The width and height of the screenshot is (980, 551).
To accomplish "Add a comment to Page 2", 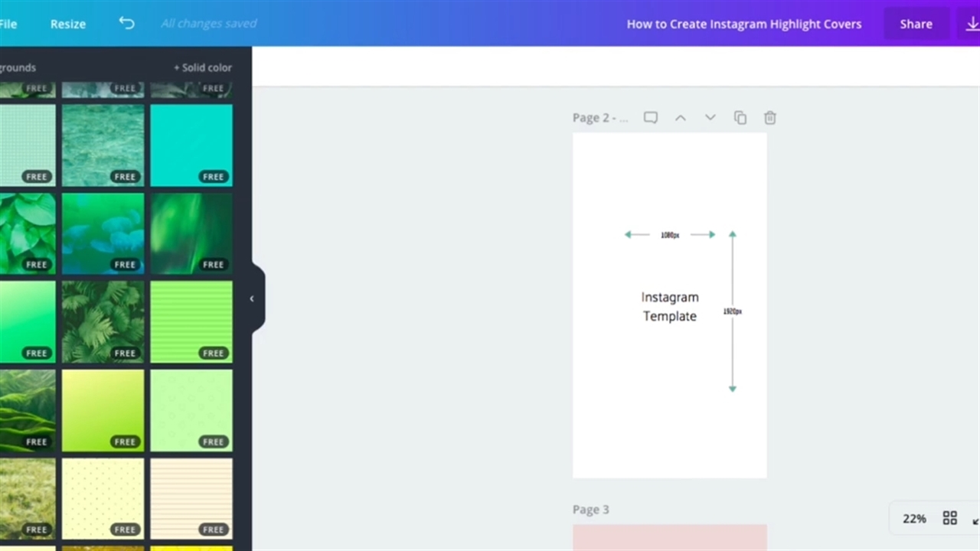I will (x=650, y=118).
